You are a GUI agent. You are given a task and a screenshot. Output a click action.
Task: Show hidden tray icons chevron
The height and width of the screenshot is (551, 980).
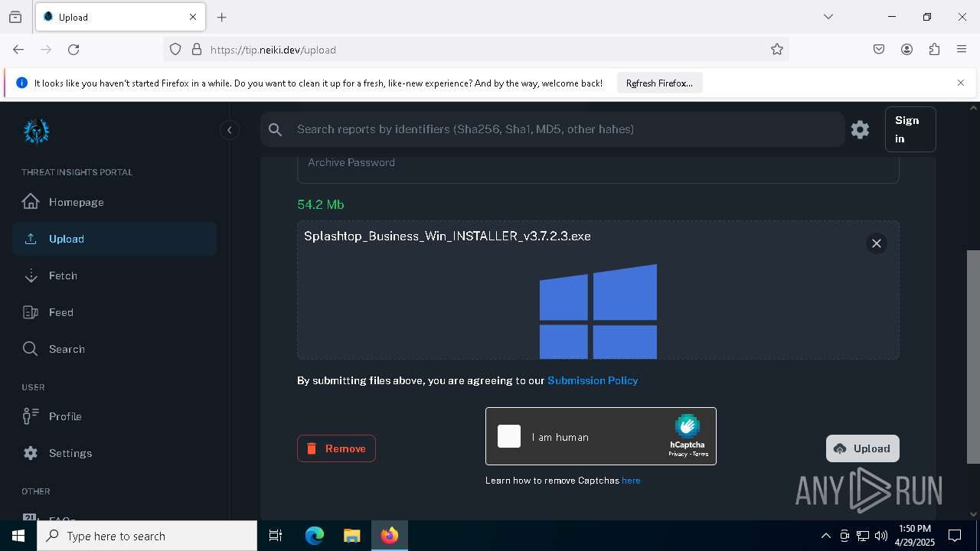pyautogui.click(x=825, y=536)
